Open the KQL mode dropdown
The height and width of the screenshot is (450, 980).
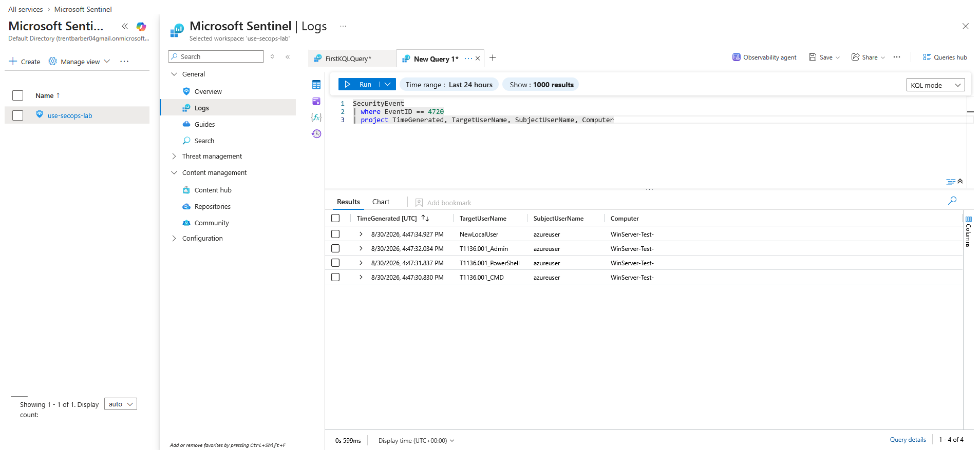(x=935, y=85)
